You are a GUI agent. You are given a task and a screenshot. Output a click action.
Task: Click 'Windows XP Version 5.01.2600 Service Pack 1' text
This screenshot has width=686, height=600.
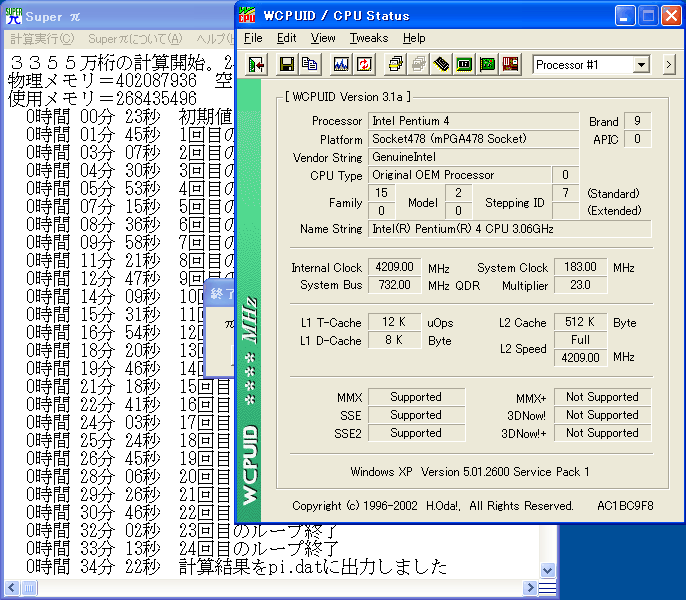click(469, 472)
